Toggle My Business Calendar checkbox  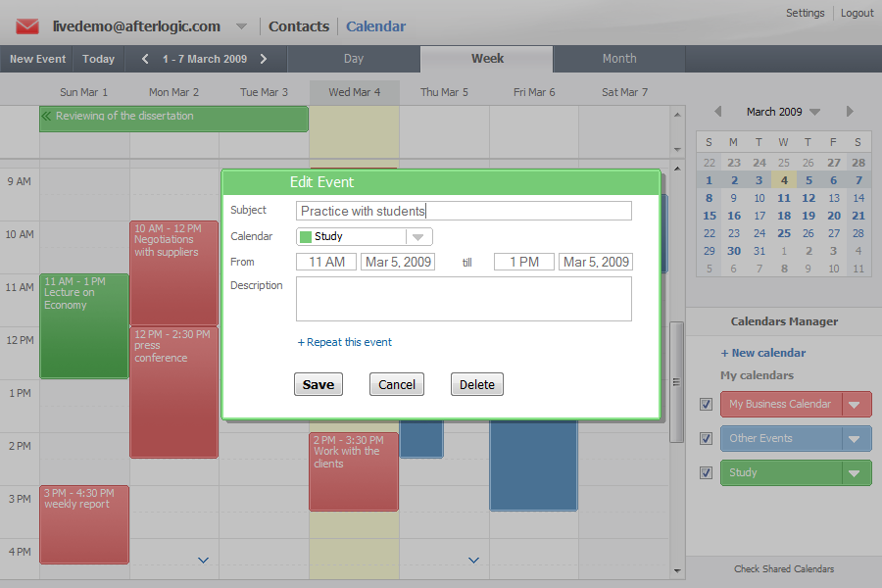pyautogui.click(x=706, y=405)
